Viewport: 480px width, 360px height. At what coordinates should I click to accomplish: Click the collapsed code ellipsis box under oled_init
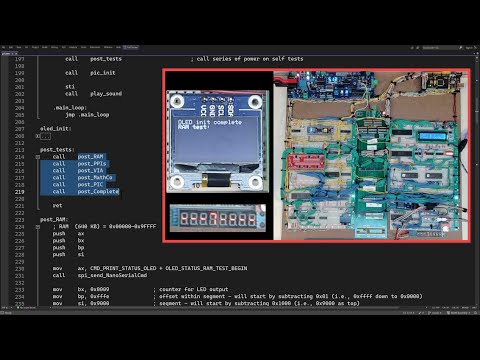(46, 136)
